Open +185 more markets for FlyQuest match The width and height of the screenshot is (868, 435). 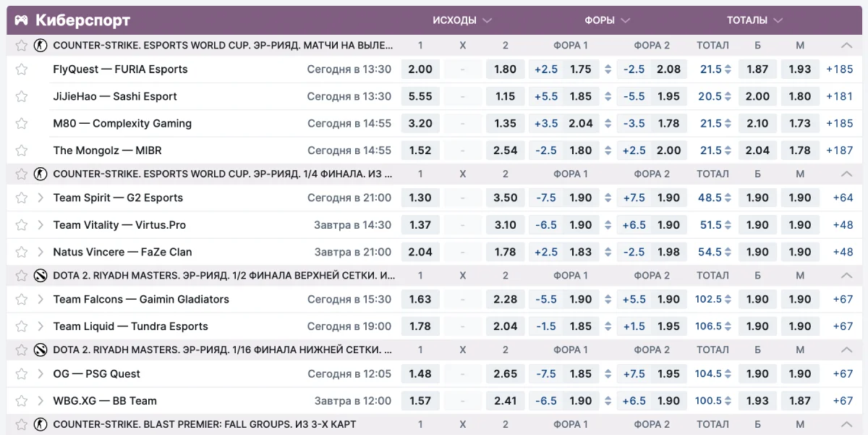(x=840, y=69)
